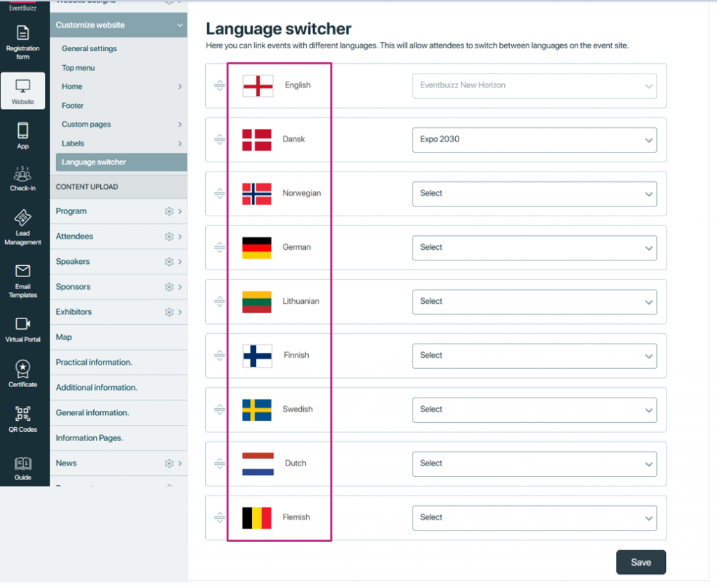
Task: Expand the Home submenu arrow
Action: click(180, 86)
